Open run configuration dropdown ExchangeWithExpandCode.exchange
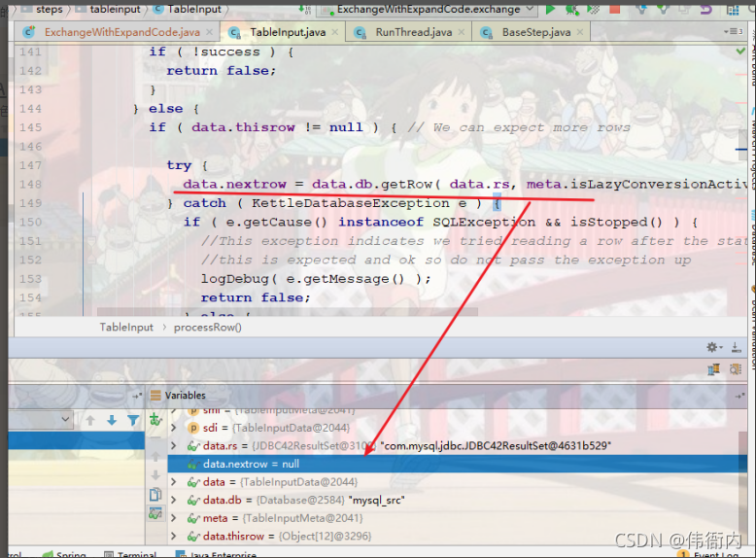The image size is (756, 558). [429, 9]
